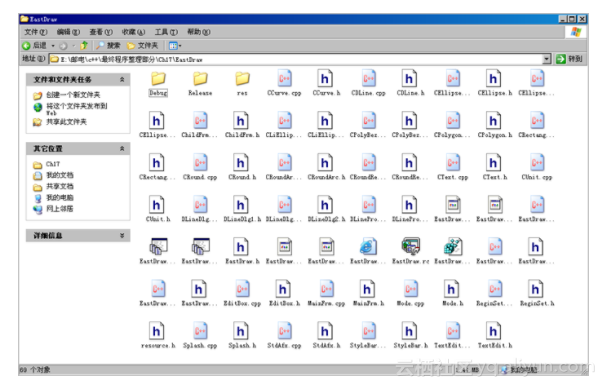Toggle the 文件夹 folders pane
606x388 pixels.
point(143,46)
